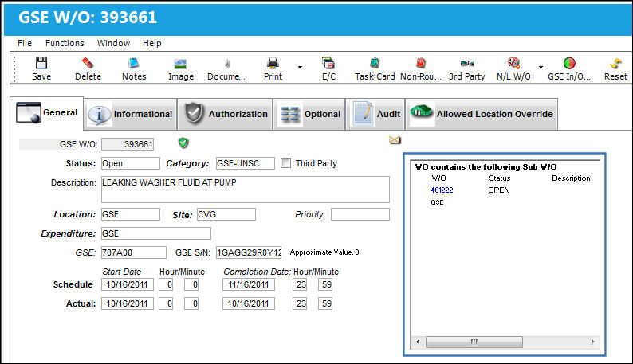Click the Category field GSE-UNSC
The width and height of the screenshot is (633, 364).
[245, 163]
